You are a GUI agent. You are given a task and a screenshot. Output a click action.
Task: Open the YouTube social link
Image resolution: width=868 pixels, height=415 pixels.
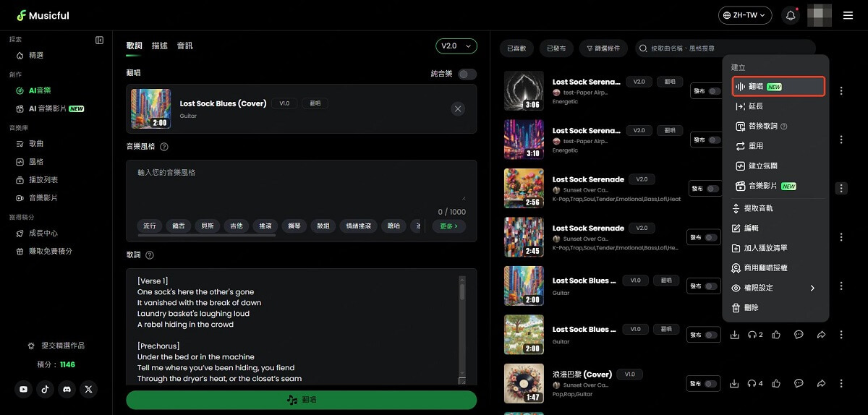pyautogui.click(x=24, y=389)
